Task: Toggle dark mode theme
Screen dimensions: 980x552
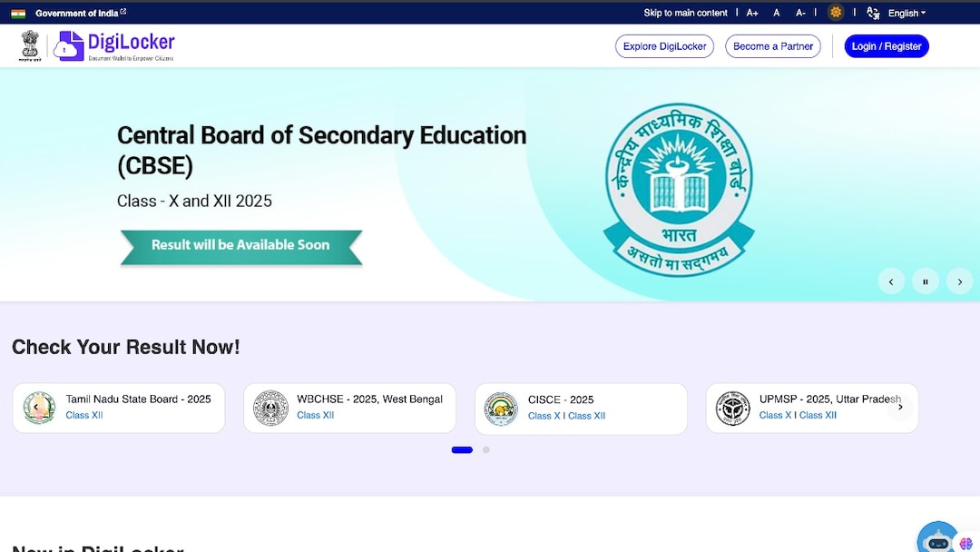Action: (836, 13)
